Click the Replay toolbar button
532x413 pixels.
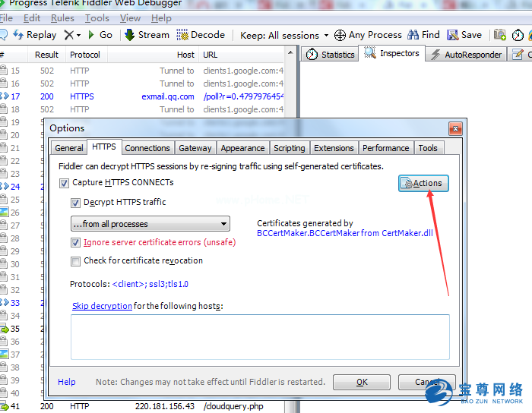pos(35,35)
